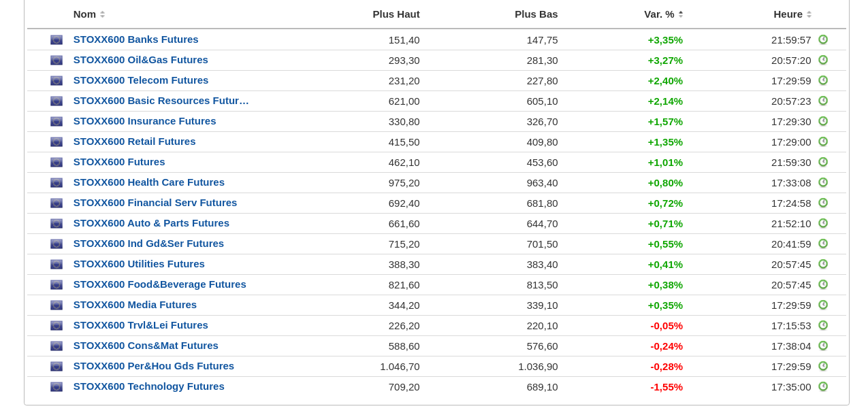Click the clock icon in the Utilities Futures row
This screenshot has height=415, width=868.
click(823, 264)
